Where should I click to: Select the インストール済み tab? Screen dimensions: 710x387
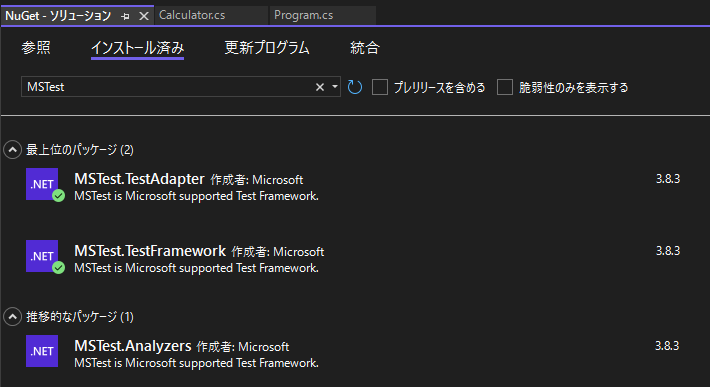coord(137,48)
